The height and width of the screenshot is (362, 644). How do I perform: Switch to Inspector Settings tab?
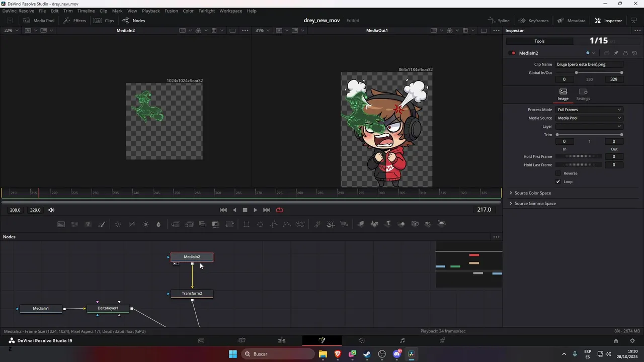click(583, 94)
